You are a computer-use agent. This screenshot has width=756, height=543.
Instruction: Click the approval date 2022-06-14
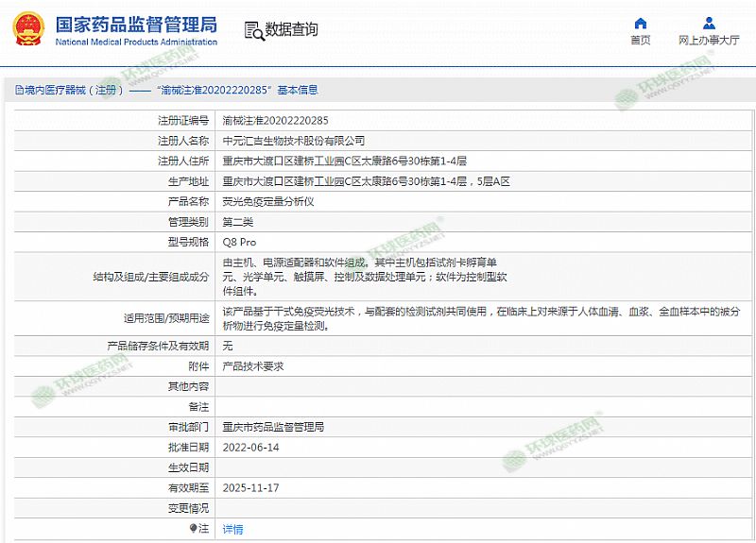pos(250,447)
